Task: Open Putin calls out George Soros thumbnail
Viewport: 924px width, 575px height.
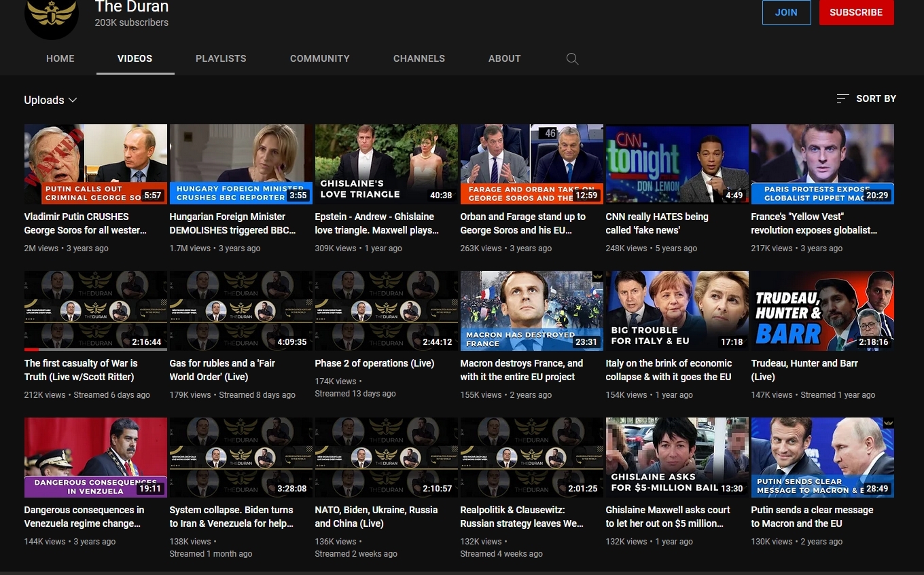Action: [96, 164]
